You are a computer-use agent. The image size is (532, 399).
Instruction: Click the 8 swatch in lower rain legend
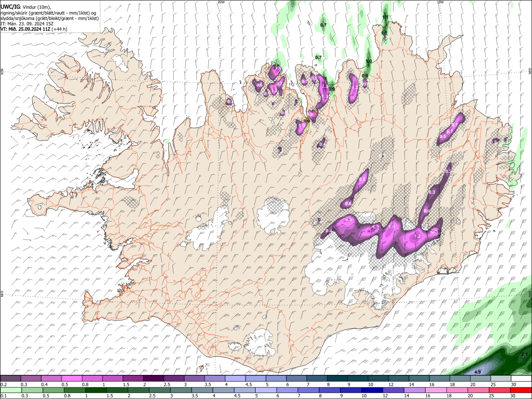pos(330,390)
